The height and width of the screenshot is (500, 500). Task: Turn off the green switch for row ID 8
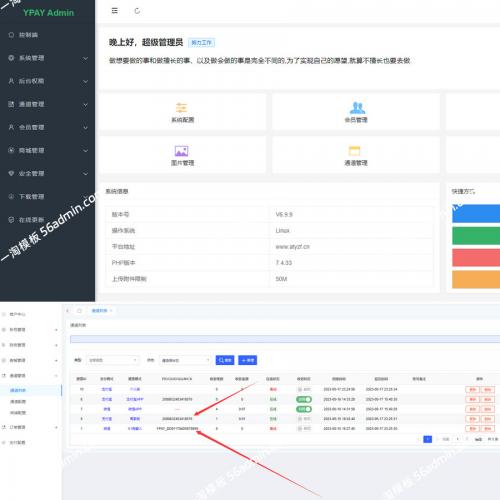click(304, 399)
